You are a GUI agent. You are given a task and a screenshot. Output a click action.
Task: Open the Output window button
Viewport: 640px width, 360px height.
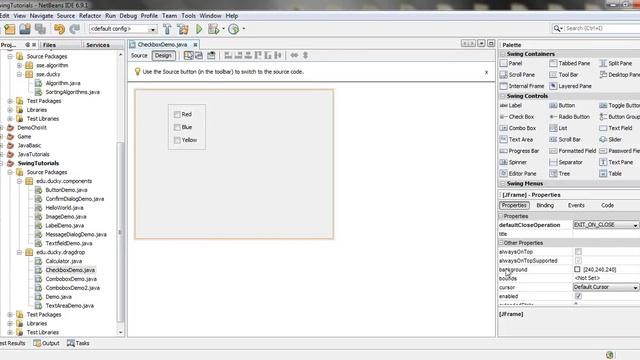(x=47, y=343)
